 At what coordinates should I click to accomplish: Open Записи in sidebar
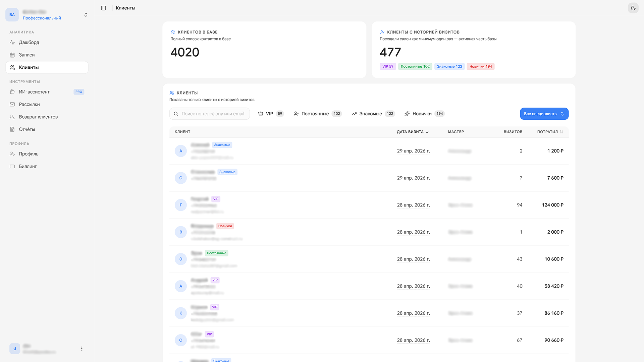point(47,55)
